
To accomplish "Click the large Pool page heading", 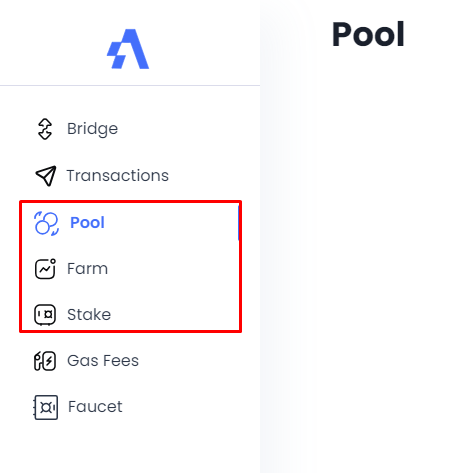I will tap(368, 34).
